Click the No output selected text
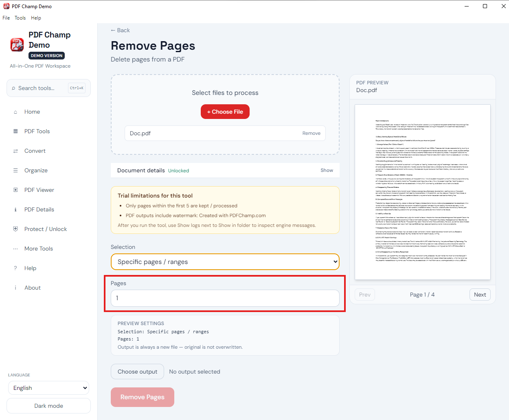509x420 pixels. pos(195,372)
